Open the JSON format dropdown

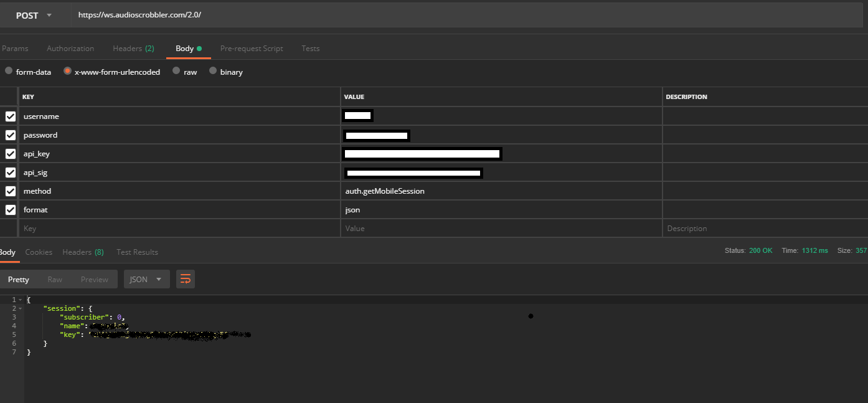[x=147, y=280]
